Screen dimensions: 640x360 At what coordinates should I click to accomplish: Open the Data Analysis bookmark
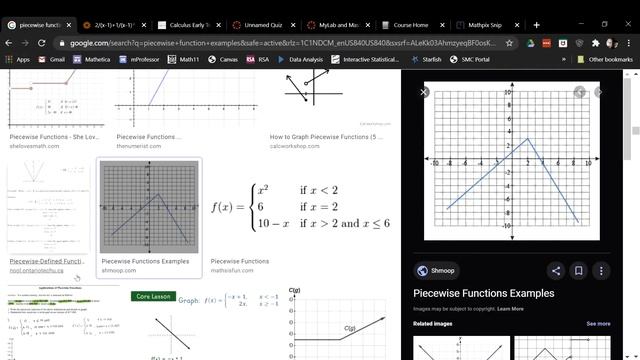tap(300, 60)
